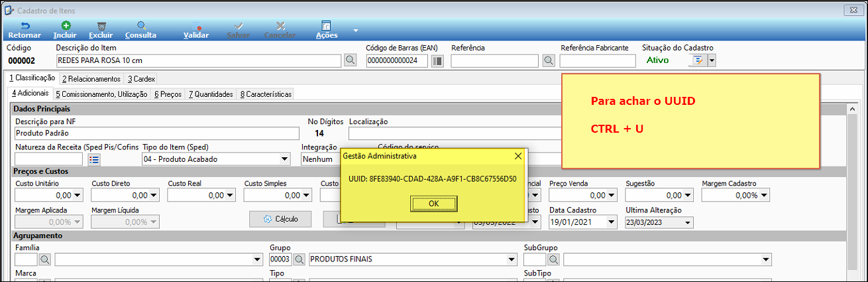This screenshot has height=282, width=868.
Task: Expand the toolbar overflow arrow after Ações
Action: [356, 31]
